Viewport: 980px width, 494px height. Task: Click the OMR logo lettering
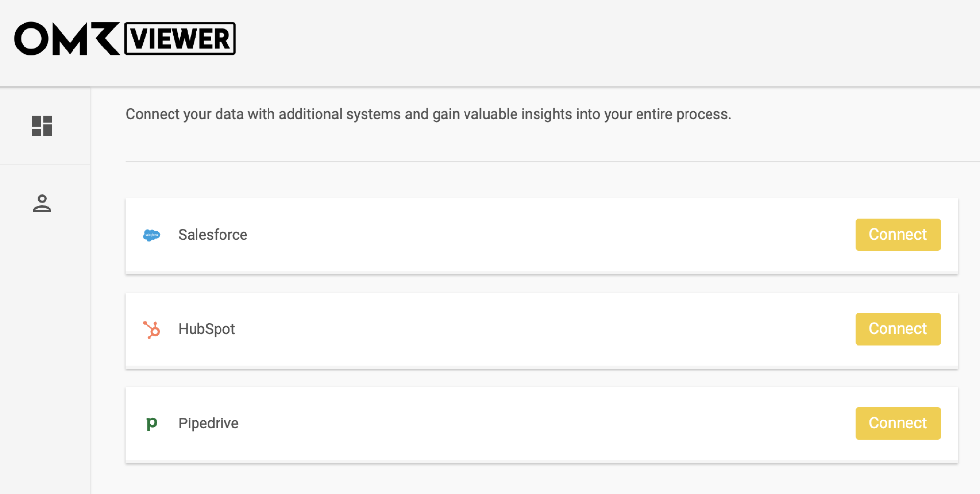[67, 38]
